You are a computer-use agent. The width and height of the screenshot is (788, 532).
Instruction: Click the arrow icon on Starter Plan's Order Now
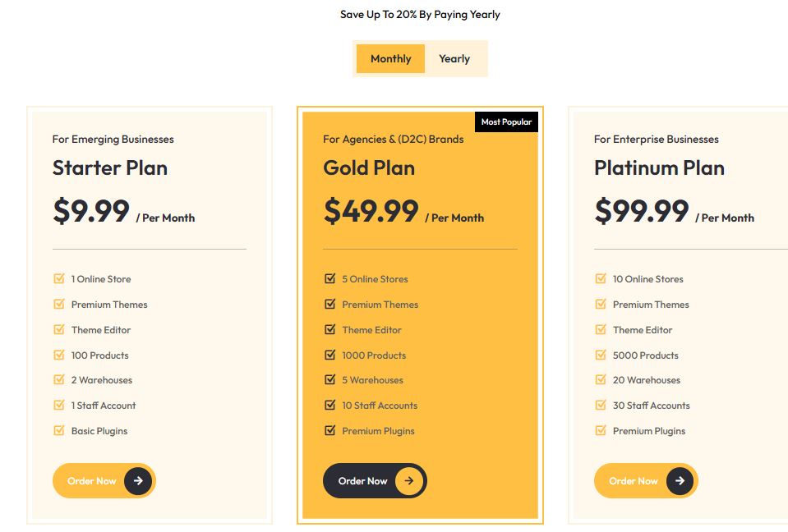(x=138, y=481)
